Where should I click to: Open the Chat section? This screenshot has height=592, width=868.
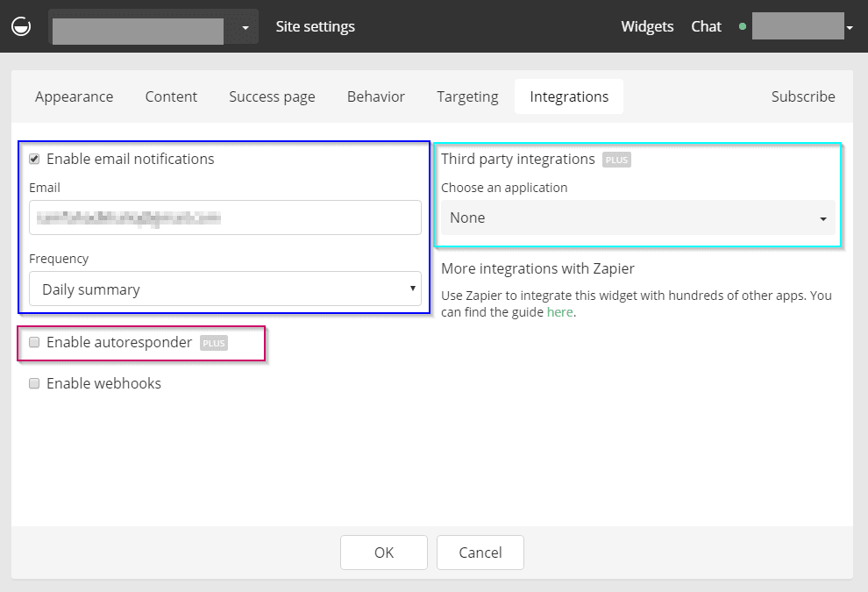(x=706, y=26)
